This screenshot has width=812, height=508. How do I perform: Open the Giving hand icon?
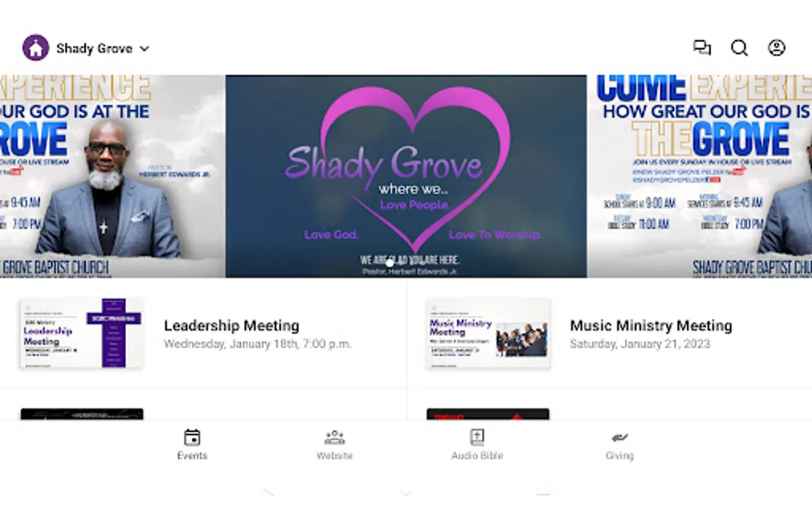point(620,437)
